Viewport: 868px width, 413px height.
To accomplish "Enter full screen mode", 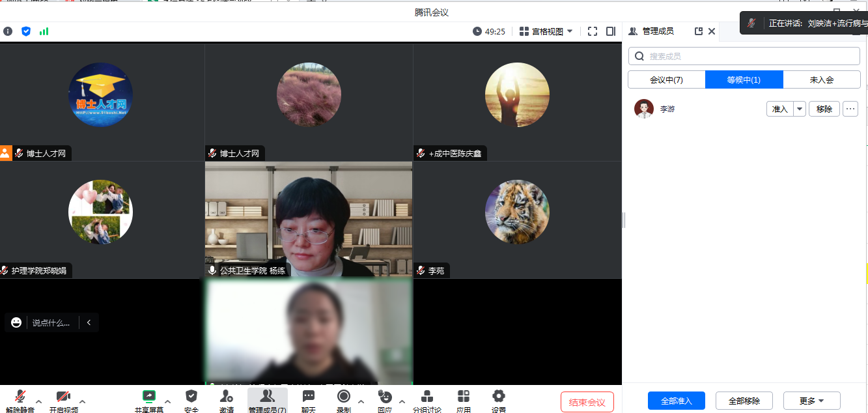I will (x=593, y=31).
